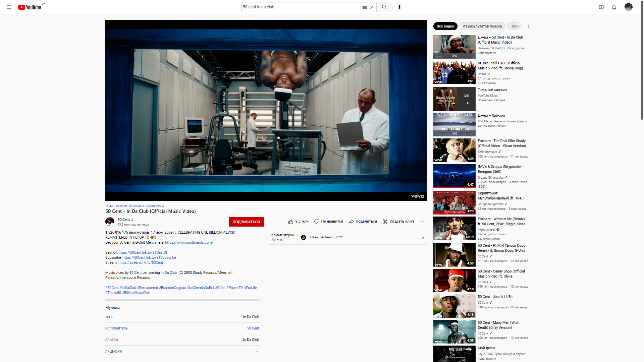Open Eminem The Real Slim Shady thumbnail
The height and width of the screenshot is (362, 644).
click(x=454, y=150)
